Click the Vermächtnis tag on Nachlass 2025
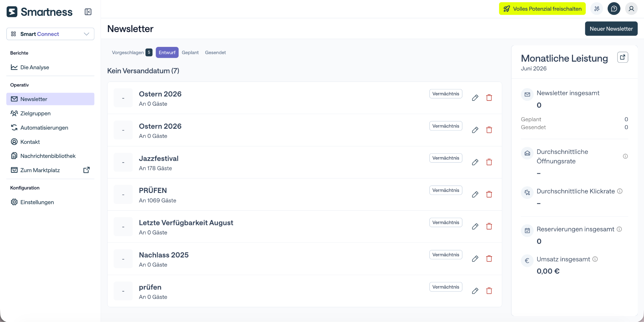Screen dimensions: 644x322 tap(446, 255)
